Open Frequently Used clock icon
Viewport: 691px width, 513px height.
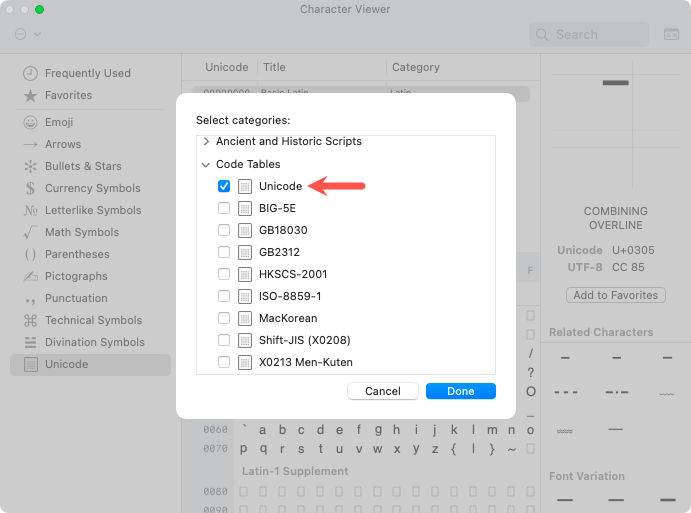31,74
